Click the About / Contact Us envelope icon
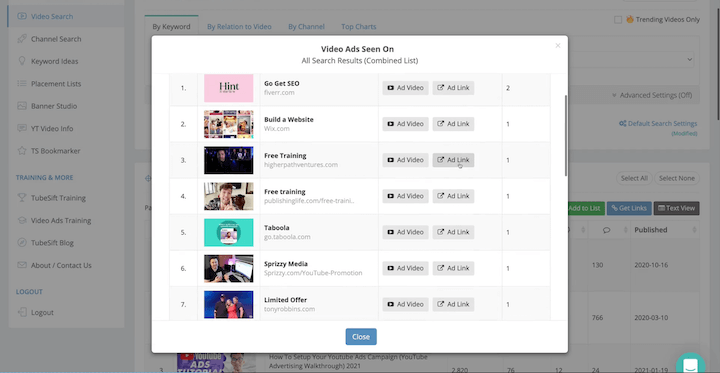Screen dimensions: 720x373 22,265
